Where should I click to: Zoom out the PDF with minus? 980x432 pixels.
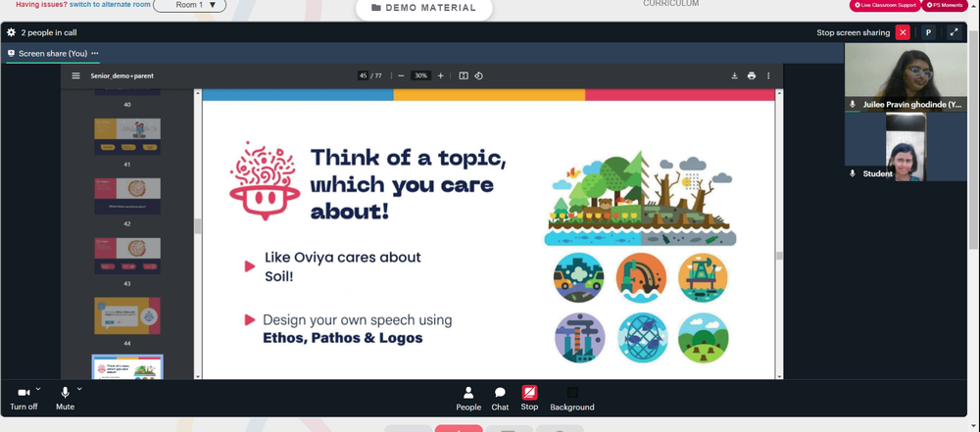[401, 75]
